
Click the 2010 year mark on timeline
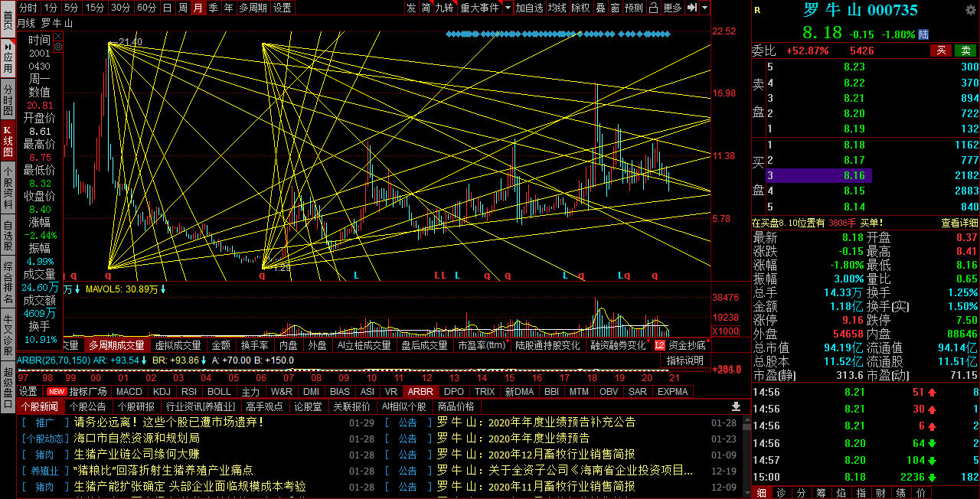pyautogui.click(x=371, y=377)
